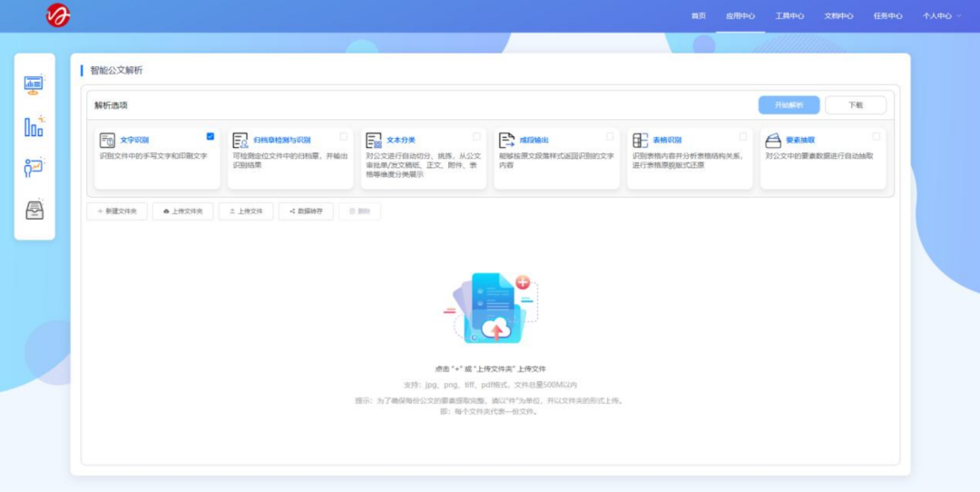Open the dashboard monitor icon in sidebar

pos(34,84)
